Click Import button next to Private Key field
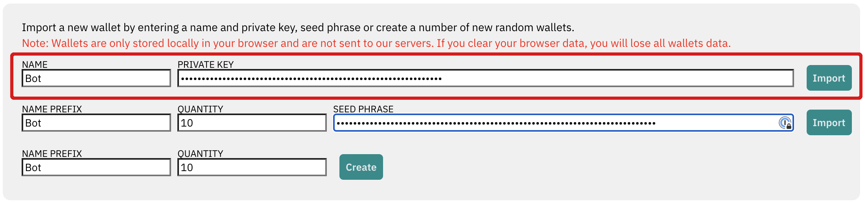 pos(829,78)
